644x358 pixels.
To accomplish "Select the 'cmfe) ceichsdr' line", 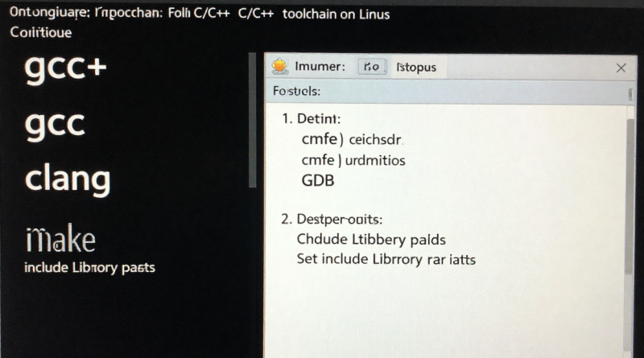I will point(352,139).
